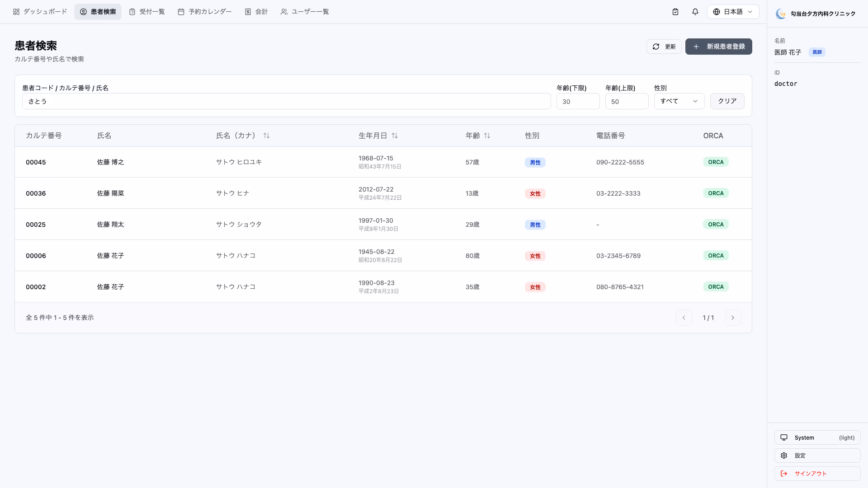Click patient name 佐藤 陽菜
The height and width of the screenshot is (488, 868).
pos(111,193)
